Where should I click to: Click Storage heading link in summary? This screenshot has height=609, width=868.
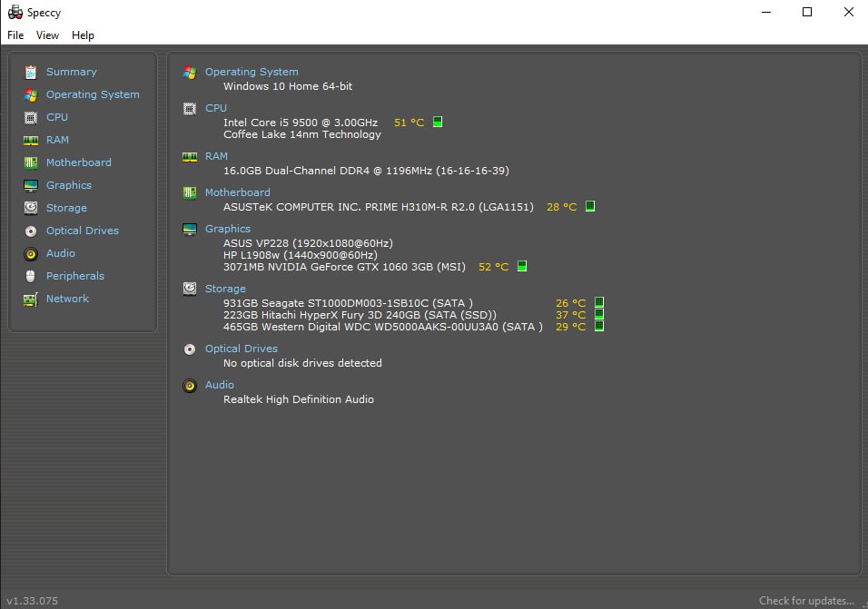(x=225, y=289)
